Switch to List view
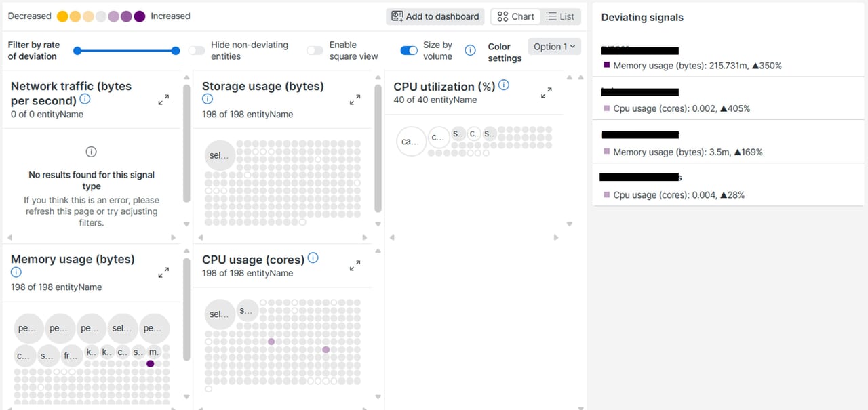The height and width of the screenshot is (410, 868). click(x=561, y=16)
